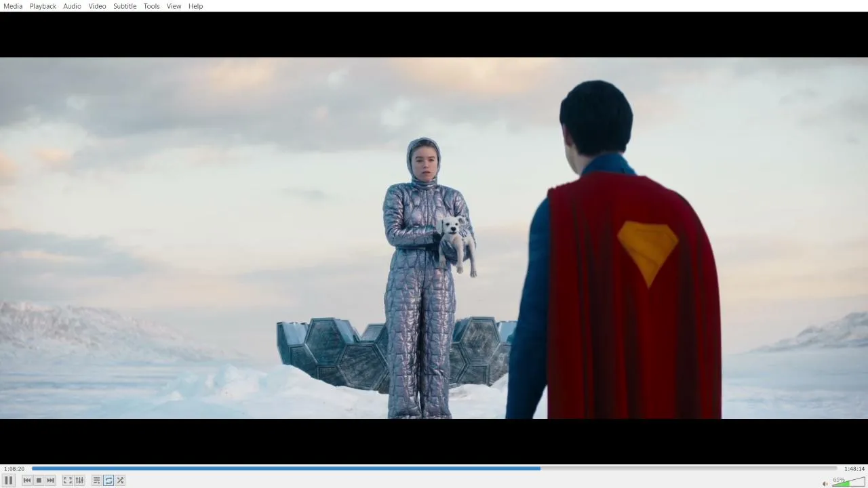868x488 pixels.
Task: Mute audio via the speaker icon
Action: (825, 483)
